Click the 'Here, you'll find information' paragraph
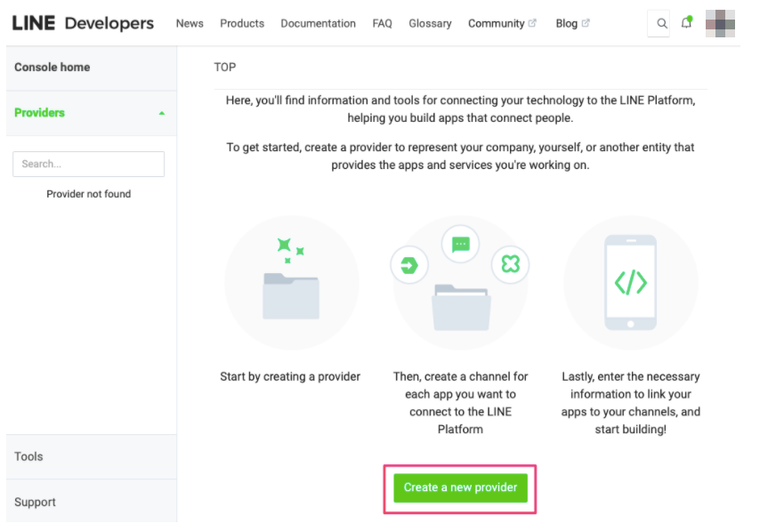Image resolution: width=784 pixels, height=532 pixels. coord(460,109)
